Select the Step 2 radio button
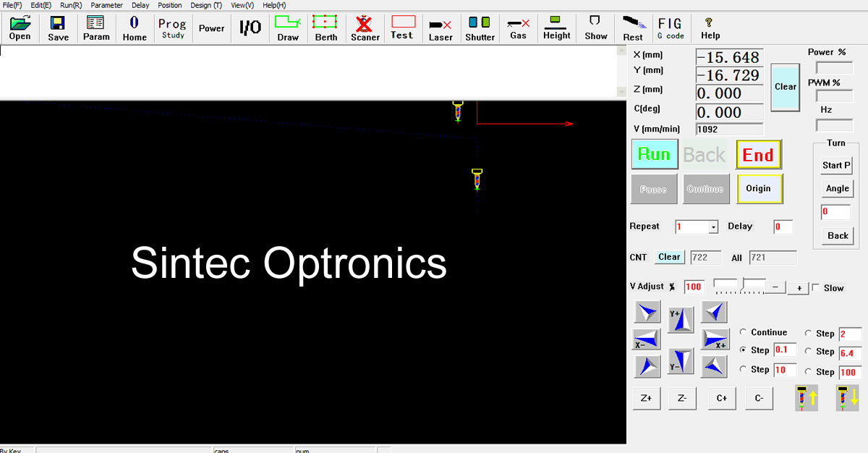This screenshot has width=868, height=453. (808, 334)
